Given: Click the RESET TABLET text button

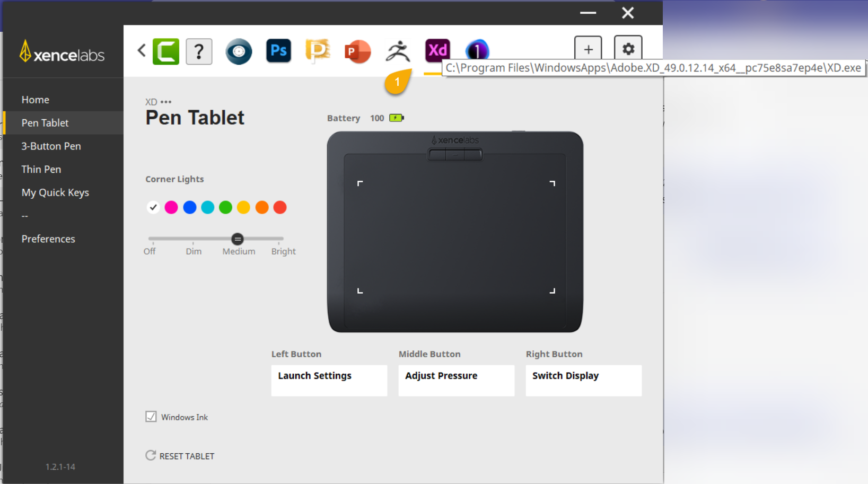Looking at the screenshot, I should (187, 456).
